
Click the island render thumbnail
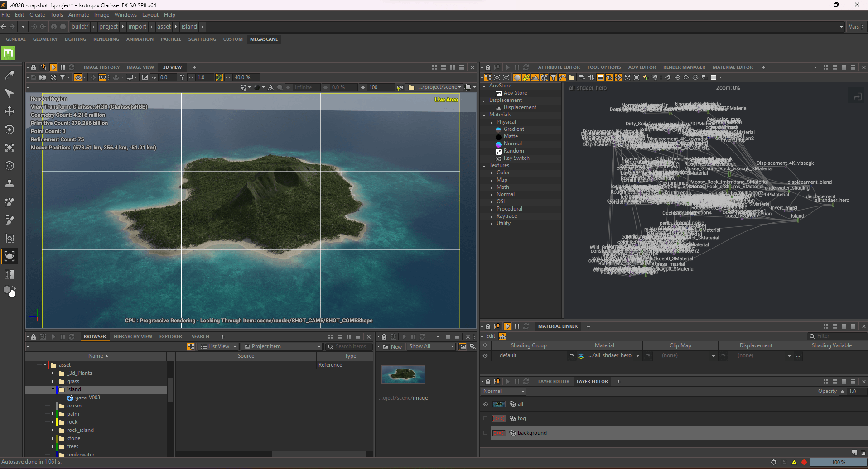point(403,375)
